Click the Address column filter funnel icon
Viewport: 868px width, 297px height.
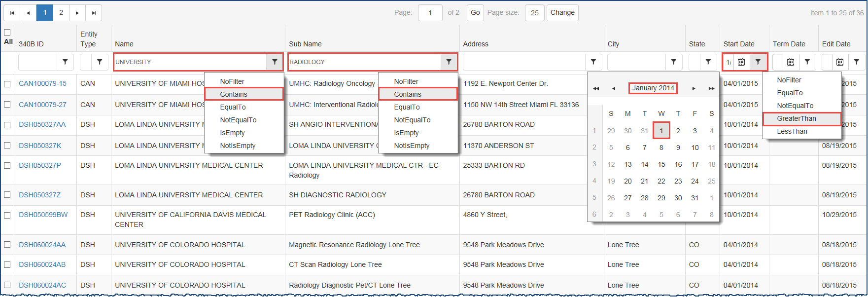593,62
